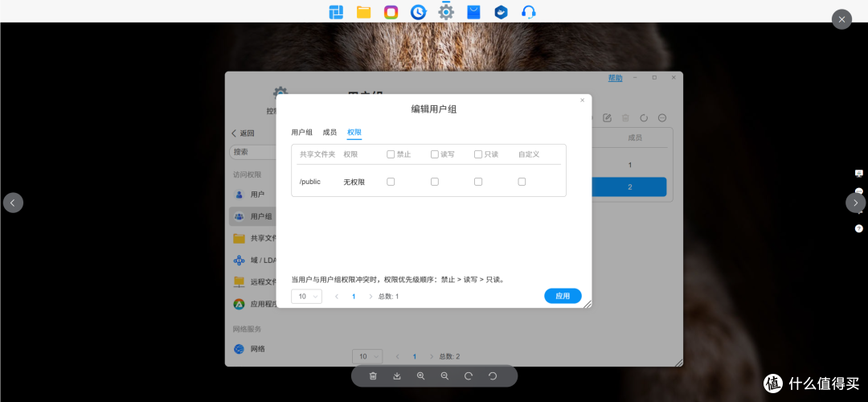Image resolution: width=868 pixels, height=402 pixels.
Task: Click the circled minus icon in group toolbar
Action: pos(662,118)
